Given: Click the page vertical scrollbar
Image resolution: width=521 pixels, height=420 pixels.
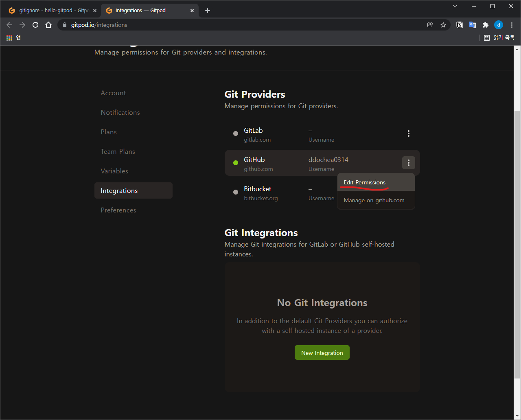Looking at the screenshot, I should [517, 244].
